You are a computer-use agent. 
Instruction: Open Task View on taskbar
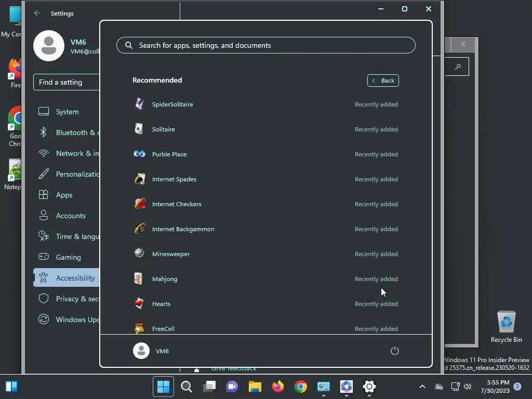(209, 386)
